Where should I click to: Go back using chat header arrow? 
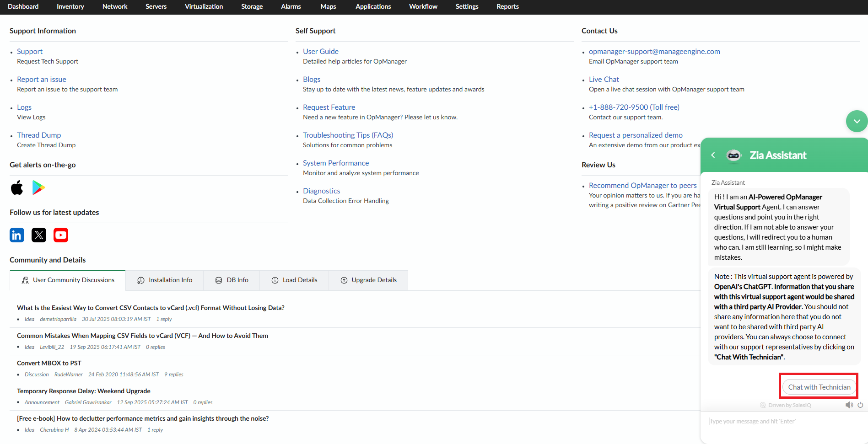point(713,155)
